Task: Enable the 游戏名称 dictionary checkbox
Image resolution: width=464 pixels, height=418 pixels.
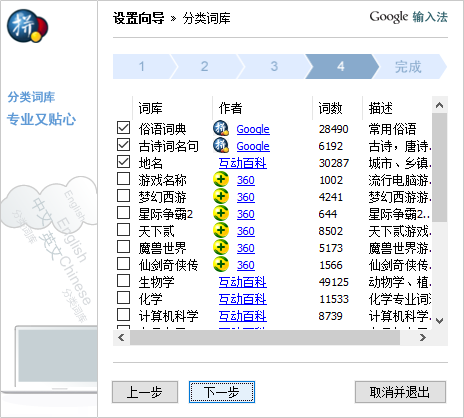Action: point(123,178)
